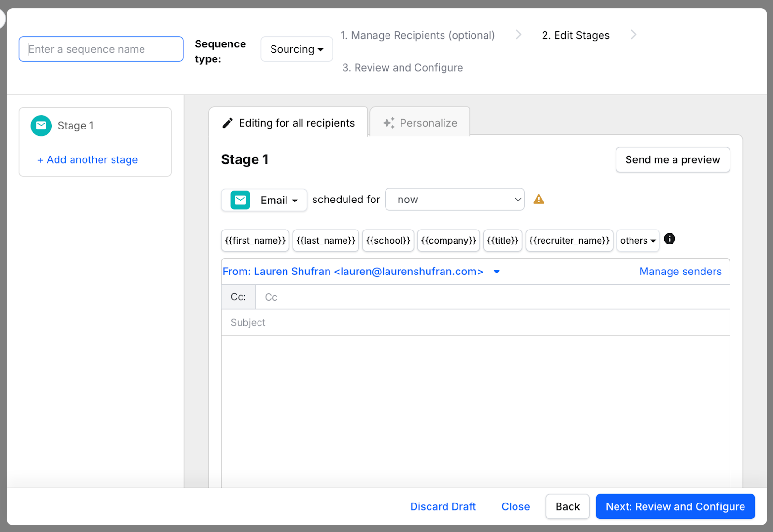The image size is (773, 532).
Task: Click Discard Draft link
Action: (443, 506)
